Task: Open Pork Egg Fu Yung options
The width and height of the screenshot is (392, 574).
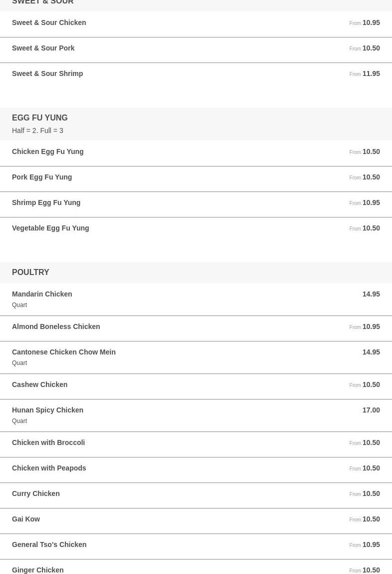Action: tap(196, 179)
